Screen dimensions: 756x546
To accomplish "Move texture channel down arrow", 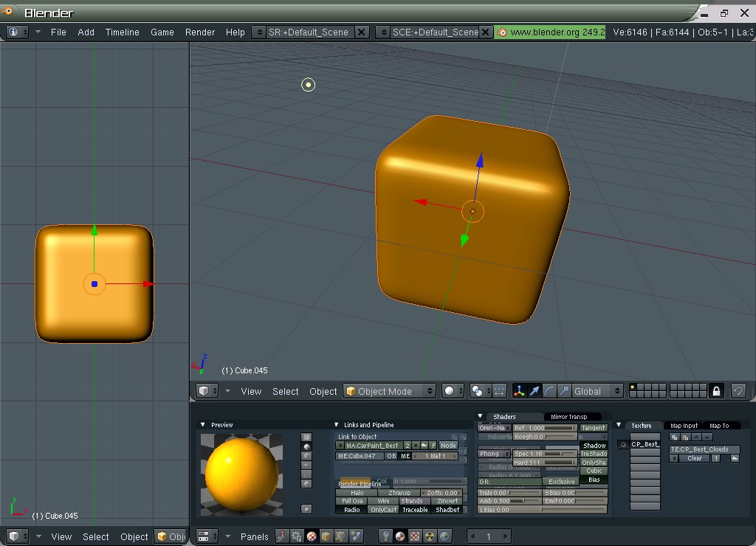I will tap(707, 437).
